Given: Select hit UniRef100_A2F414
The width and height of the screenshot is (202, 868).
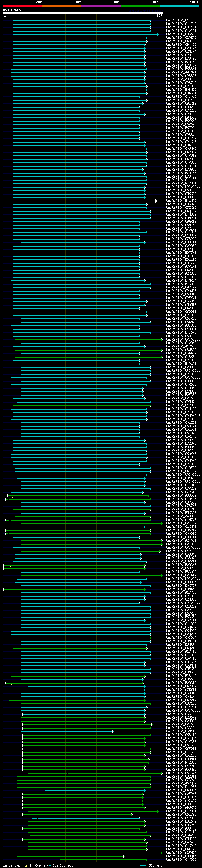Looking at the screenshot, I should coord(181,575).
